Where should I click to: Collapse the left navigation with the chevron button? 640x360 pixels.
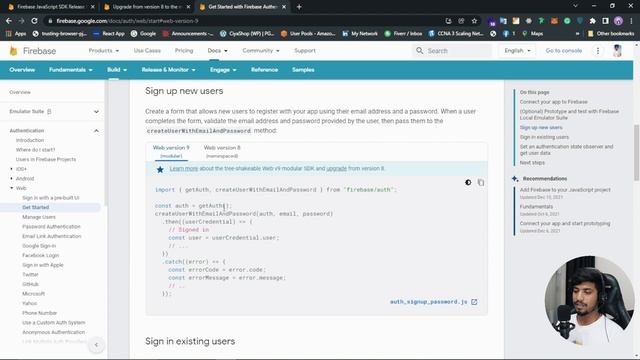click(96, 345)
